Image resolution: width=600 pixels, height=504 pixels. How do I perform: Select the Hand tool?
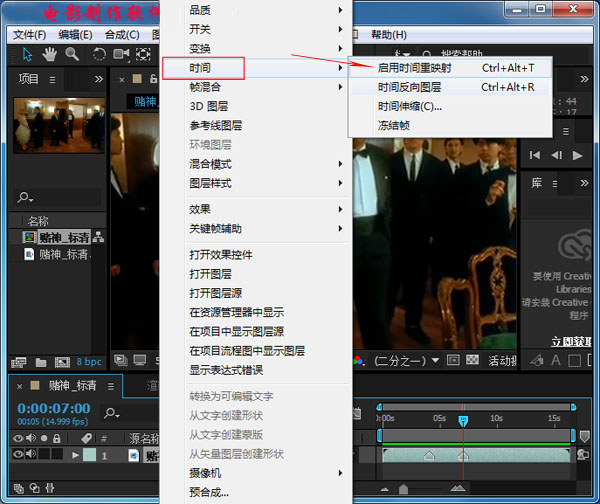(x=49, y=54)
